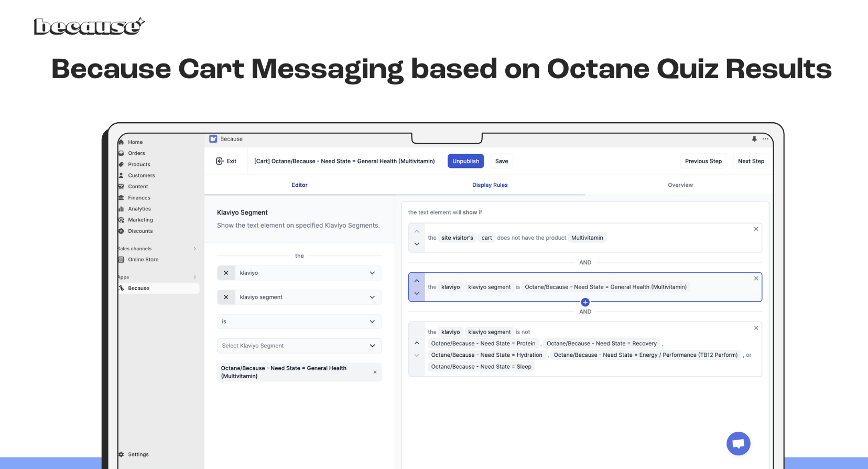Clear the klaviyo segment dropdown with X
Screen dimensions: 868x469
click(226, 297)
